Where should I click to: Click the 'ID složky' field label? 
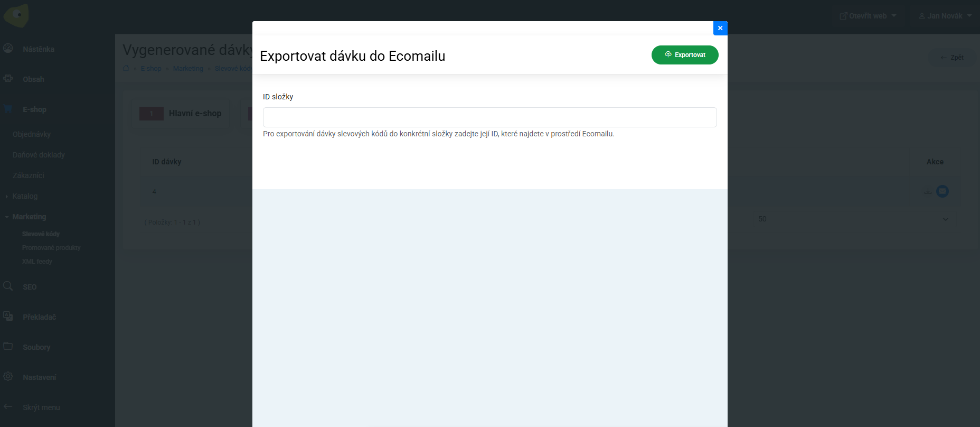(278, 97)
